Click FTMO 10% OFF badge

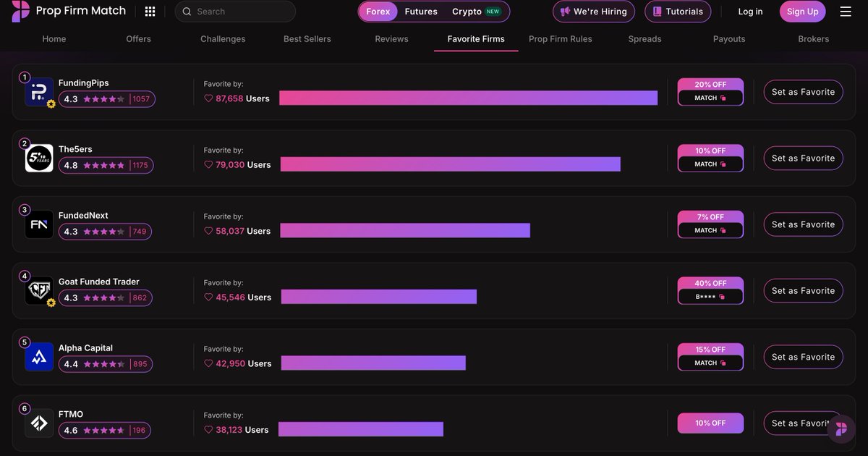click(710, 423)
